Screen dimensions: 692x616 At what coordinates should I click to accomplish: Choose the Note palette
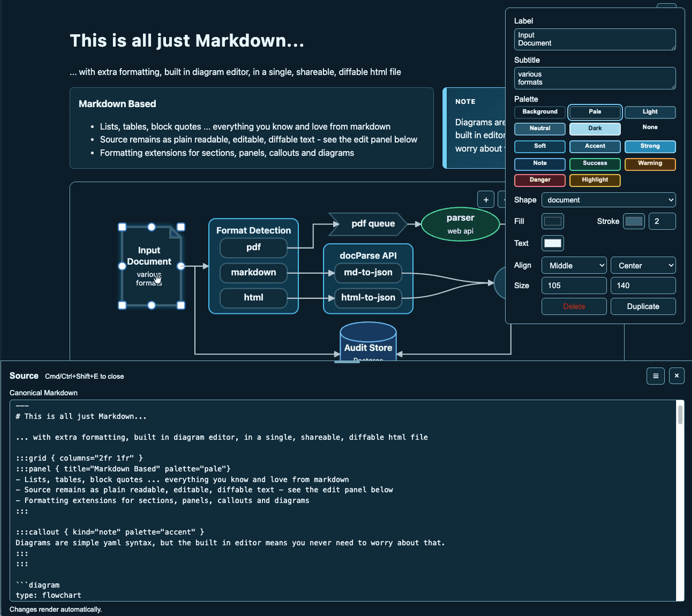(x=540, y=163)
